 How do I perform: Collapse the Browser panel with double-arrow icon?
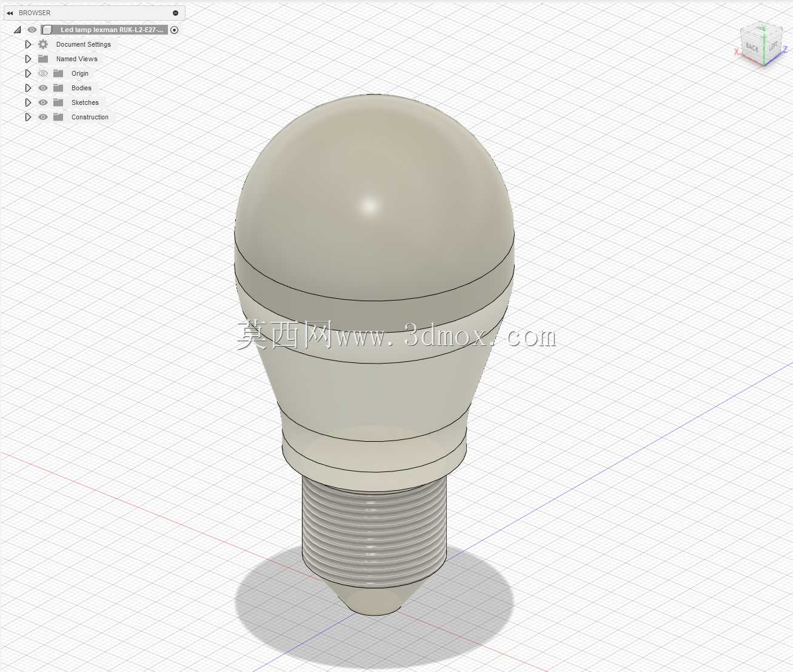tap(10, 13)
